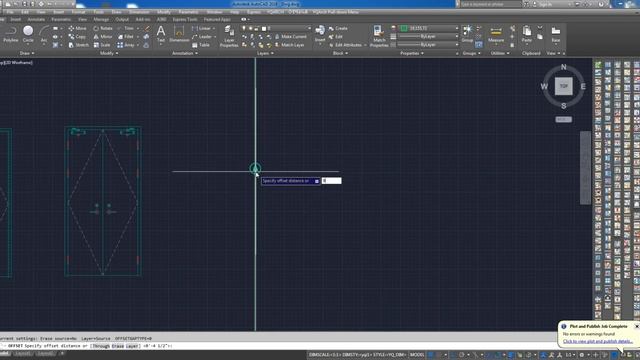Click the search keyword or phrase box
640x360 pixels.
pyautogui.click(x=491, y=4)
